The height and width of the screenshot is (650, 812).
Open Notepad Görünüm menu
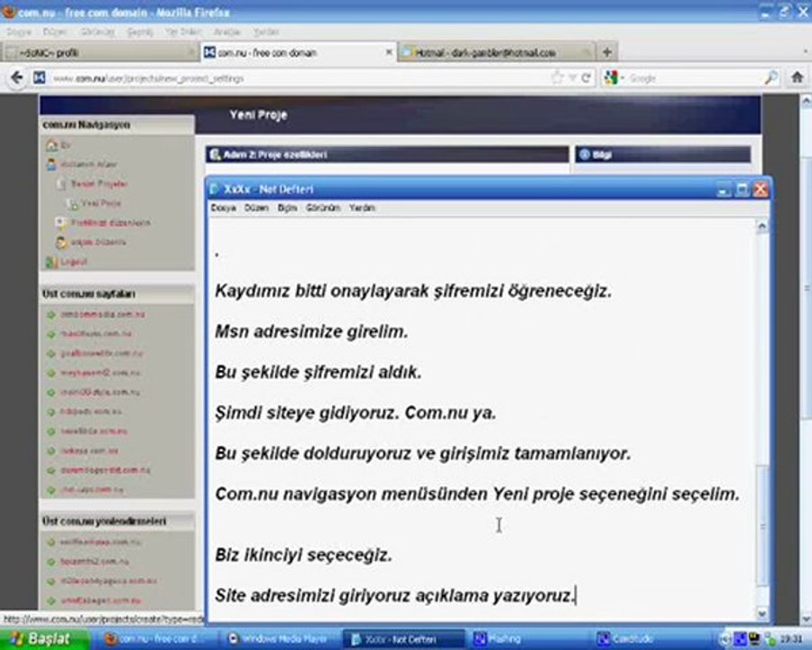point(323,208)
